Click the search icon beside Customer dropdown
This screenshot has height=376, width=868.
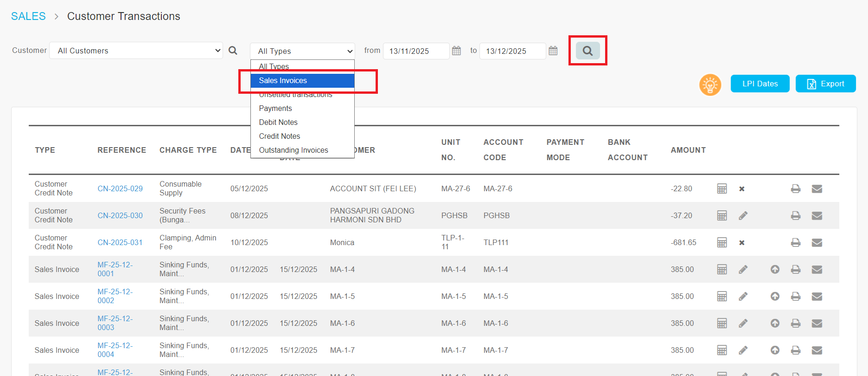[x=233, y=51]
